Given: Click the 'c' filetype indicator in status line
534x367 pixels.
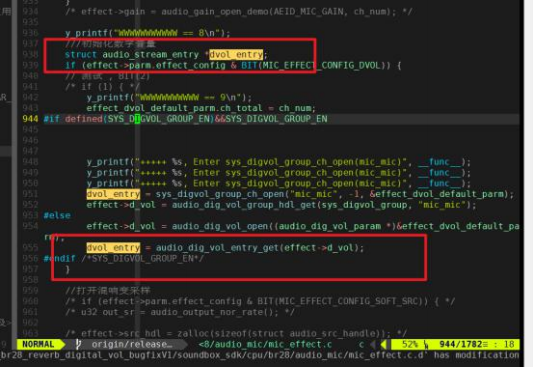Looking at the screenshot, I should pyautogui.click(x=361, y=344).
